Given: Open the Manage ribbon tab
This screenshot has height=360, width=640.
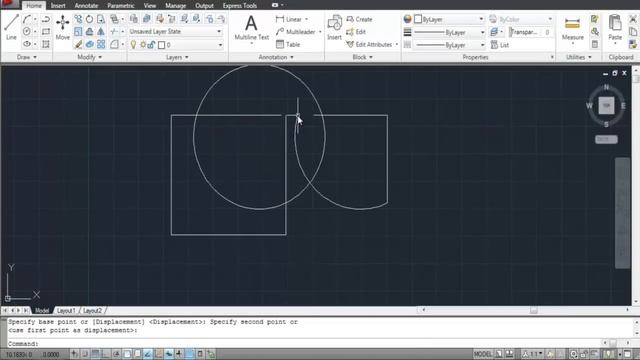Looking at the screenshot, I should pos(176,6).
